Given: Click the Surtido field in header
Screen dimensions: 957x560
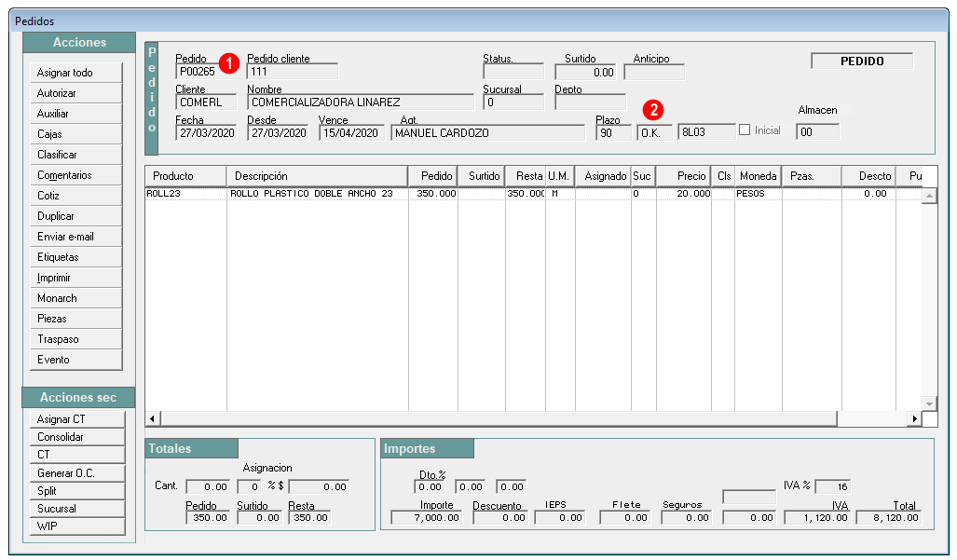Looking at the screenshot, I should [585, 72].
